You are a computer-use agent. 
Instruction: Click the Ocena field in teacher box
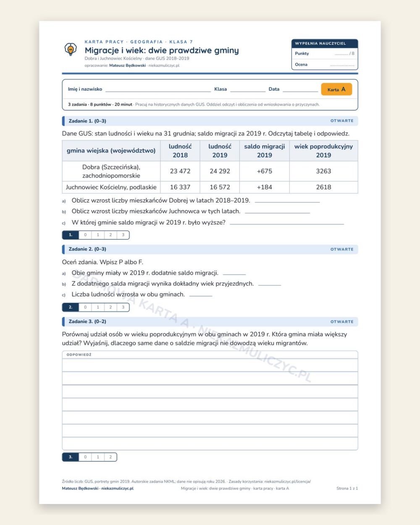pyautogui.click(x=325, y=65)
